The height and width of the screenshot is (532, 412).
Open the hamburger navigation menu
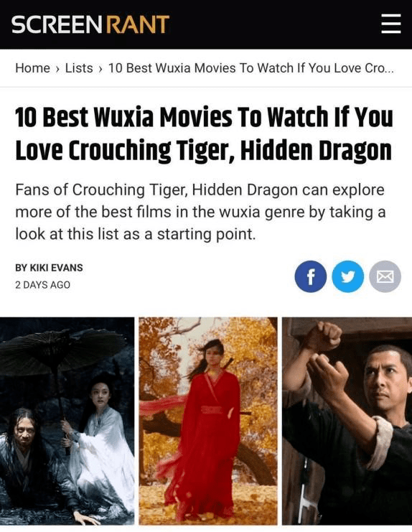click(x=391, y=24)
